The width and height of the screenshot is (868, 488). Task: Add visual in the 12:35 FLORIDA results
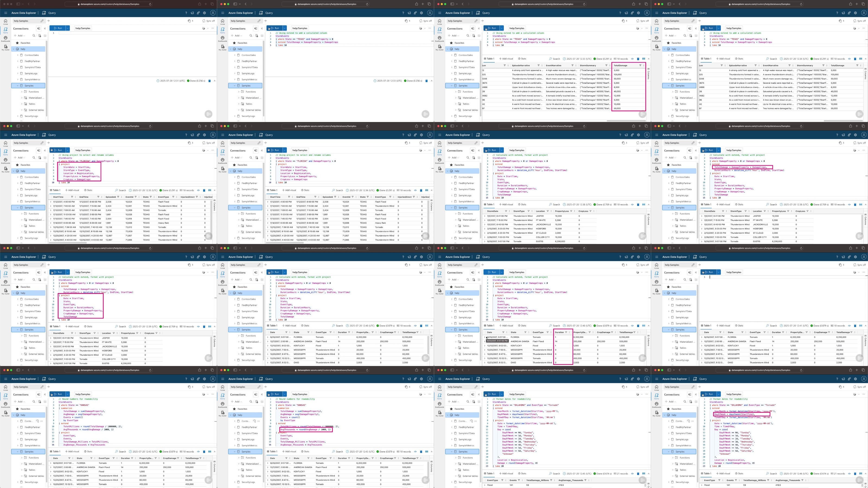point(72,190)
